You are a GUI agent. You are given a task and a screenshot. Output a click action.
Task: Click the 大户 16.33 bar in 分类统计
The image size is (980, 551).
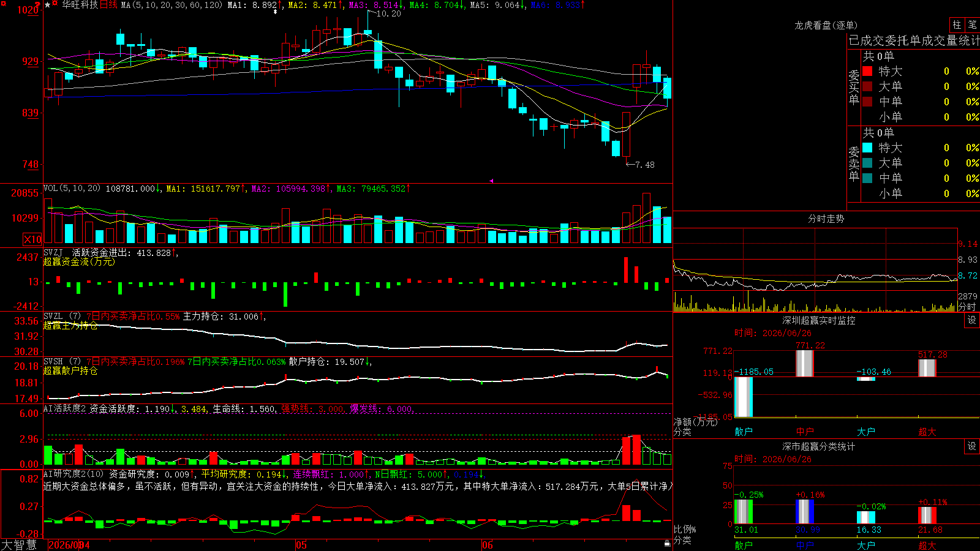[x=866, y=517]
